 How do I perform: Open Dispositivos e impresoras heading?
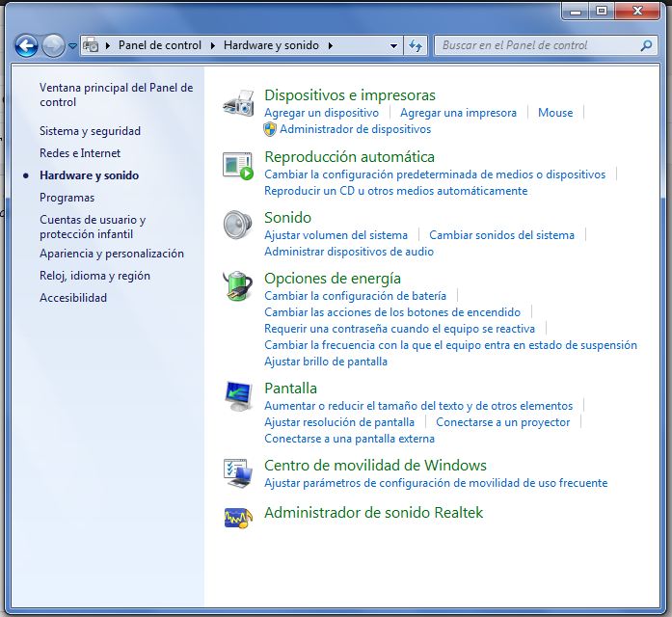[350, 95]
